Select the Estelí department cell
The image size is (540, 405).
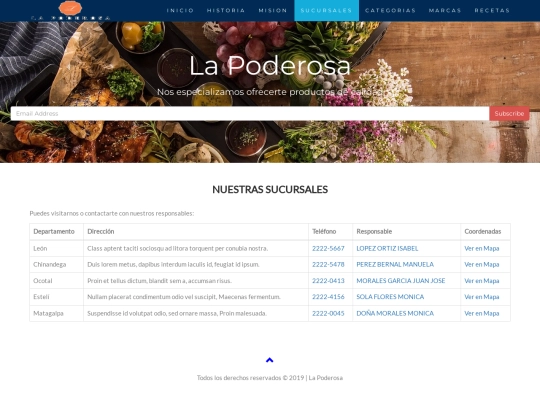point(56,297)
